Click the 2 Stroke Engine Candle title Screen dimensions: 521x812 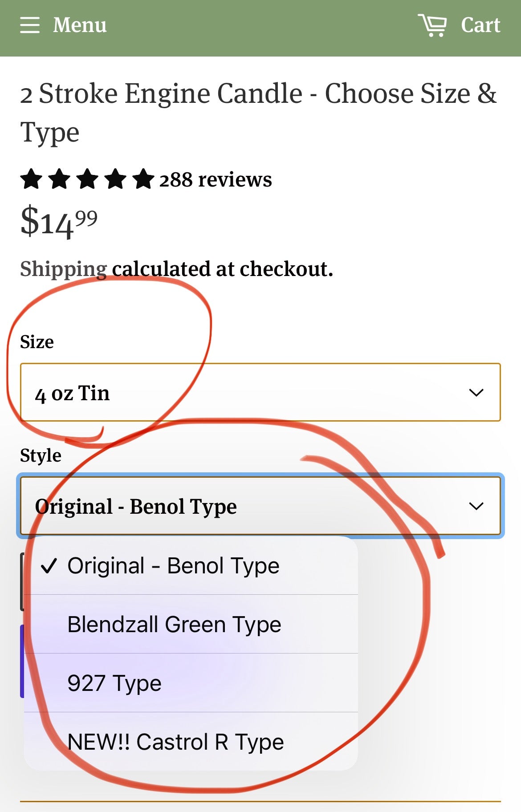(x=258, y=113)
